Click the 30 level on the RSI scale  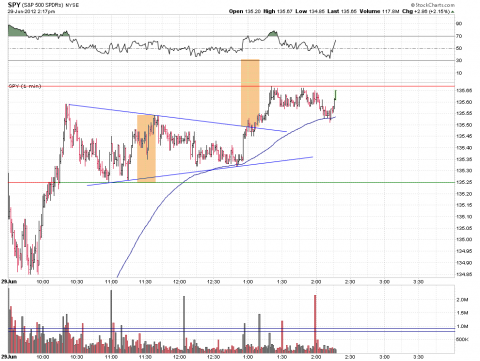(x=459, y=60)
